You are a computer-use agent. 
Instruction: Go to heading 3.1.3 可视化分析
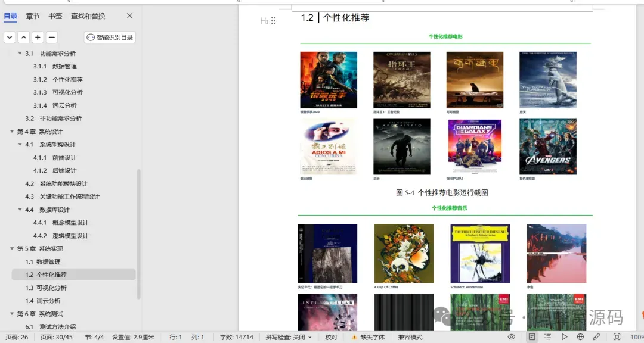pos(58,92)
